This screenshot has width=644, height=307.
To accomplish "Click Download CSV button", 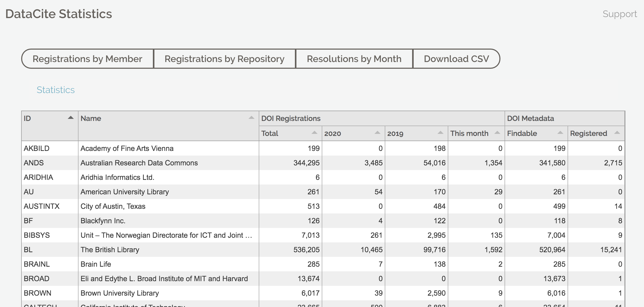I will pos(457,59).
